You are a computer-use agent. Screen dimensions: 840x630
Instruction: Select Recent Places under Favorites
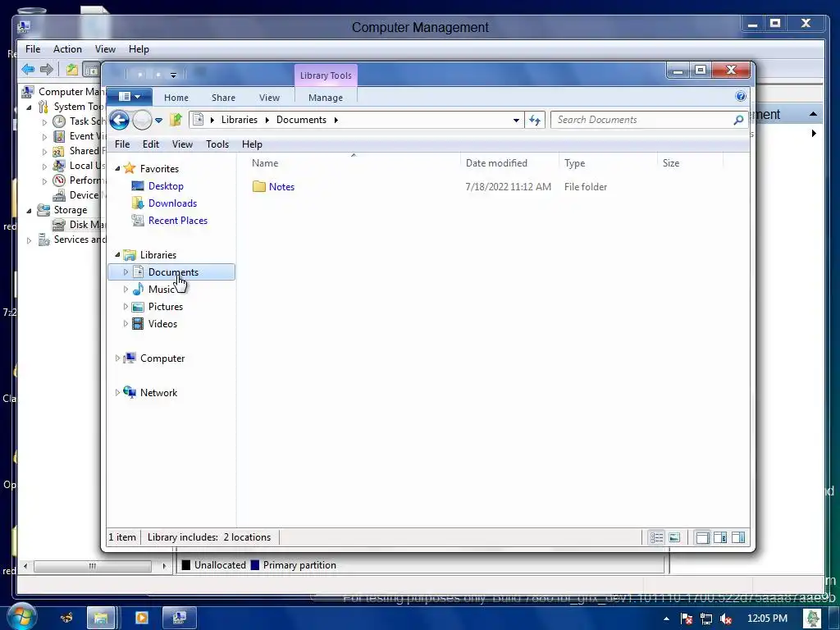[178, 220]
